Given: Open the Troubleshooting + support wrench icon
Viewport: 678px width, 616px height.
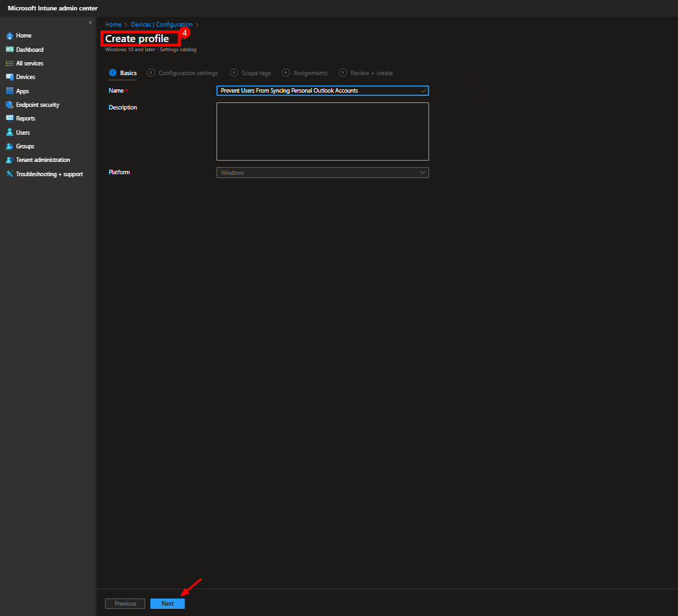Looking at the screenshot, I should point(10,174).
